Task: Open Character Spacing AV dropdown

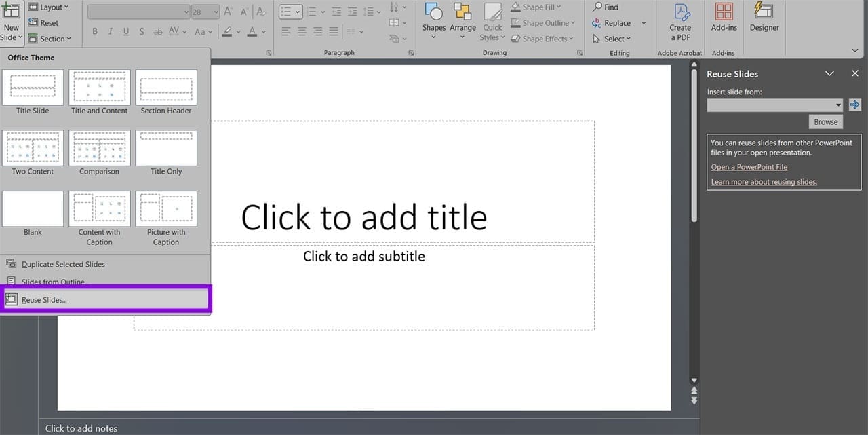Action: [x=178, y=32]
